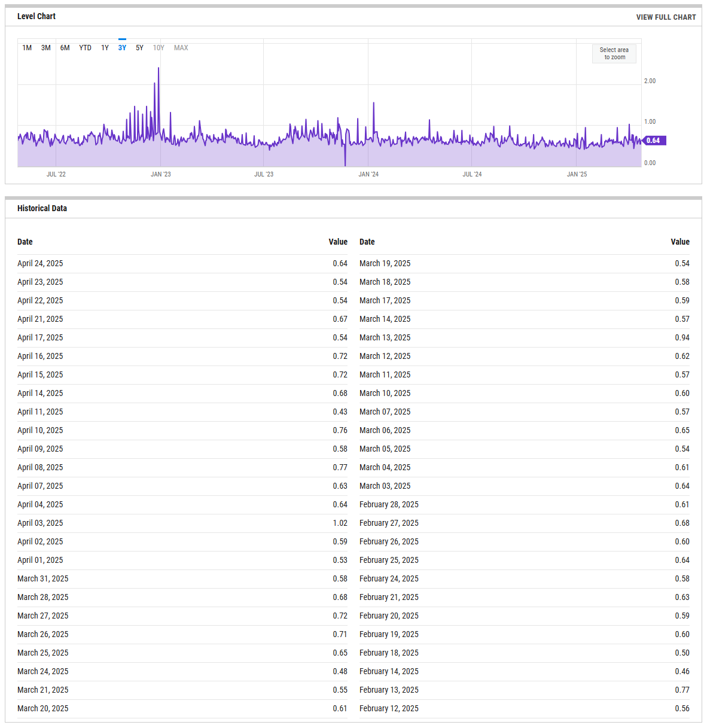707x728 pixels.
Task: Click the JUL '24 axis label
Action: 472,175
